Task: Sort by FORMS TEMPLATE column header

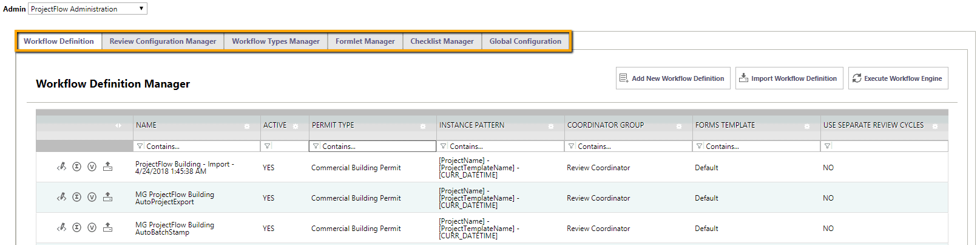Action: [725, 125]
